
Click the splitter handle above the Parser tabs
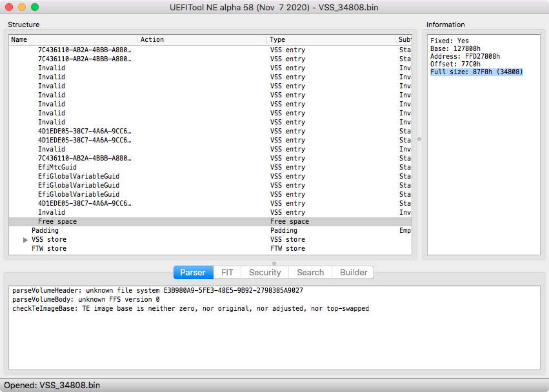274,264
